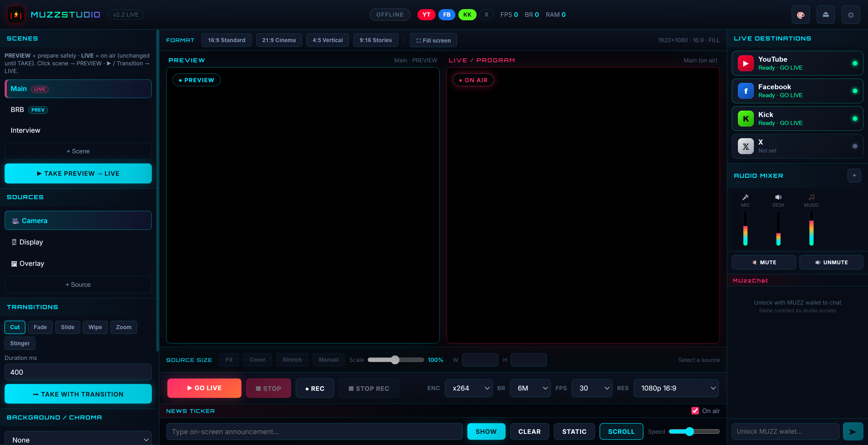868x445 pixels.
Task: Adjust the ticker Speed slider
Action: [694, 431]
